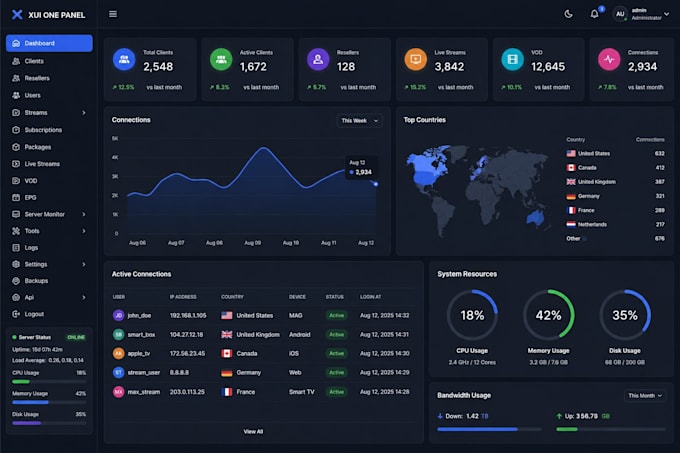
Task: Expand the Settings submenu chevron
Action: tap(84, 264)
